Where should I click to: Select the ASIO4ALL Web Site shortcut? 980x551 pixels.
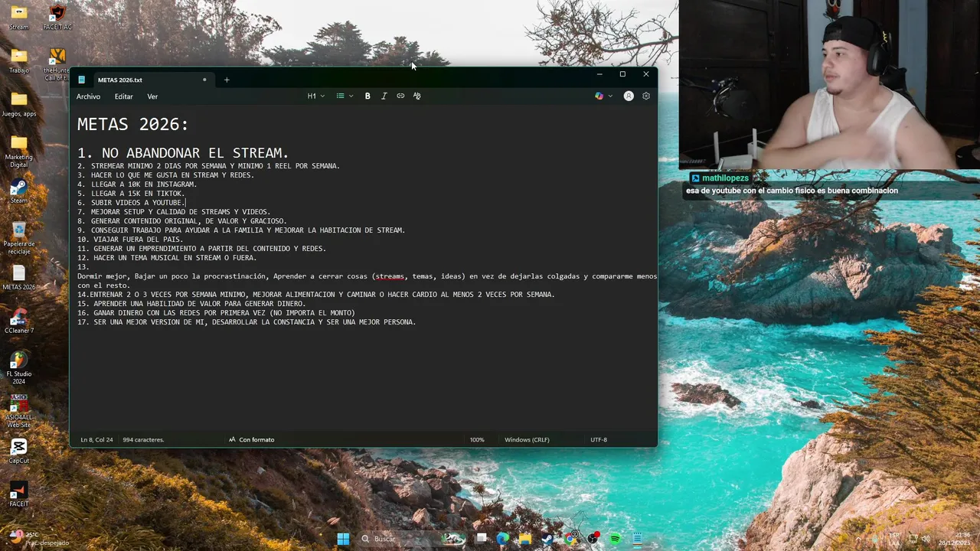(19, 412)
